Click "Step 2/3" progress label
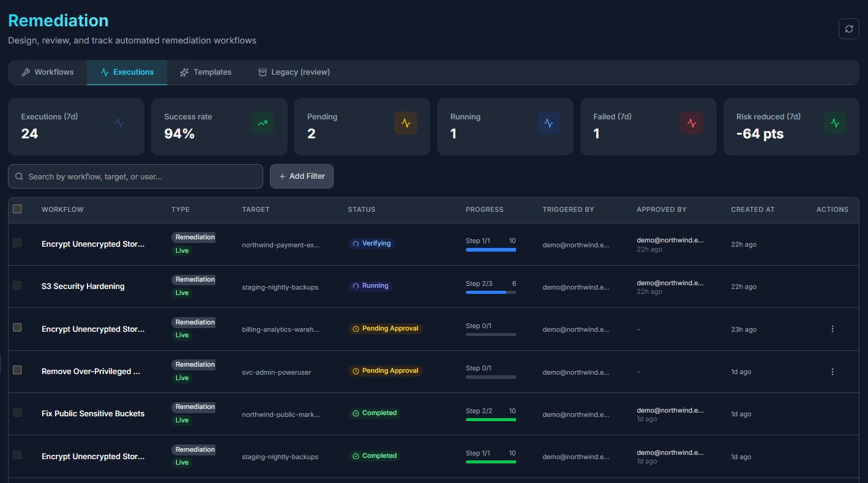The image size is (868, 483). [479, 283]
